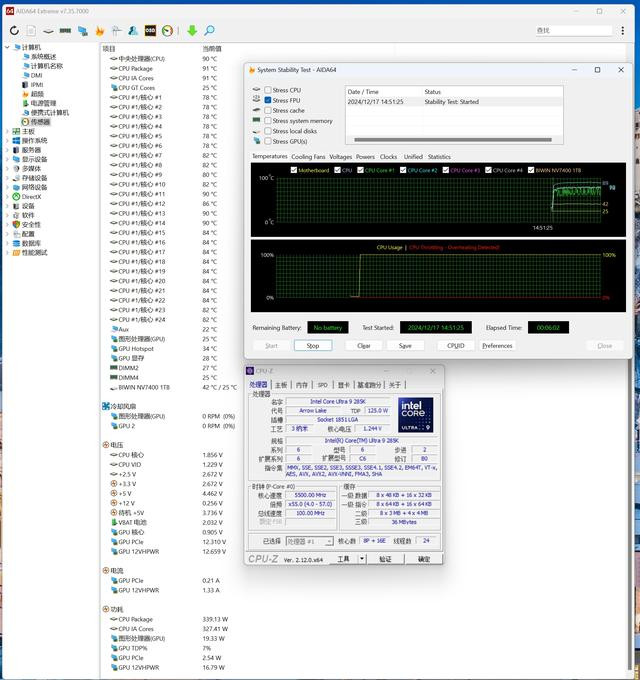Image resolution: width=640 pixels, height=680 pixels.
Task: Click the blue monitors icon in AIDA64 toolbar
Action: pos(82,30)
